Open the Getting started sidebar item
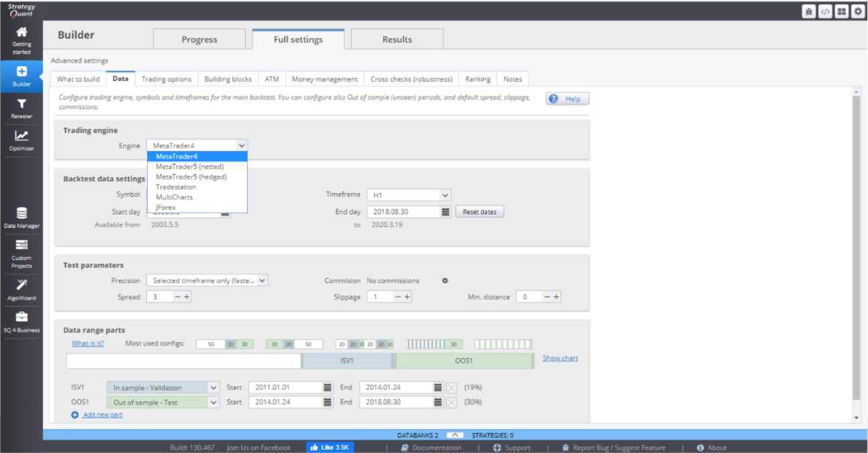 point(21,40)
